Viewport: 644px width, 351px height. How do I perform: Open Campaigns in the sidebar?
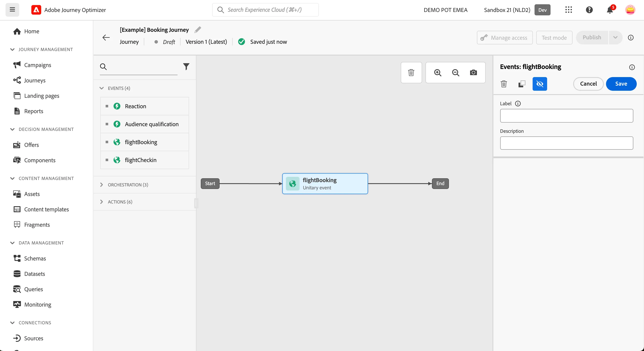38,65
